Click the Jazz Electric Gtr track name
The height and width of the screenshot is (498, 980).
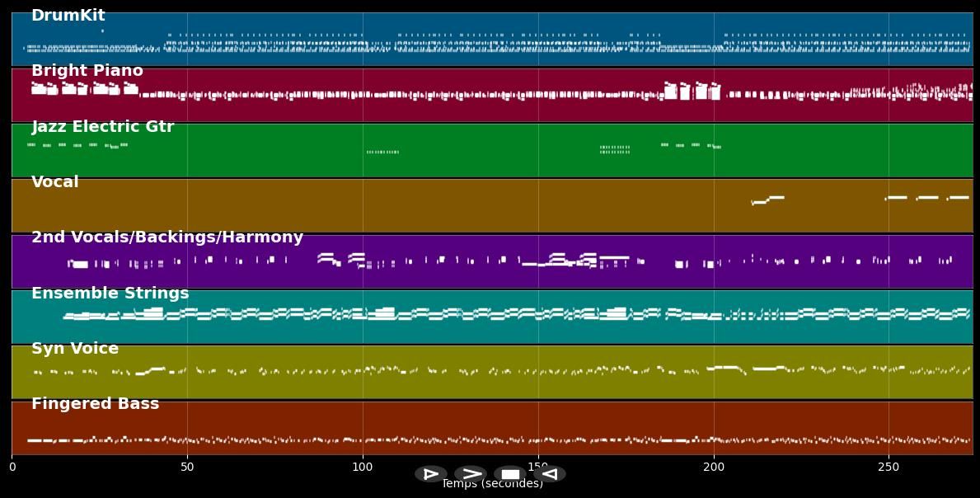[x=103, y=127]
